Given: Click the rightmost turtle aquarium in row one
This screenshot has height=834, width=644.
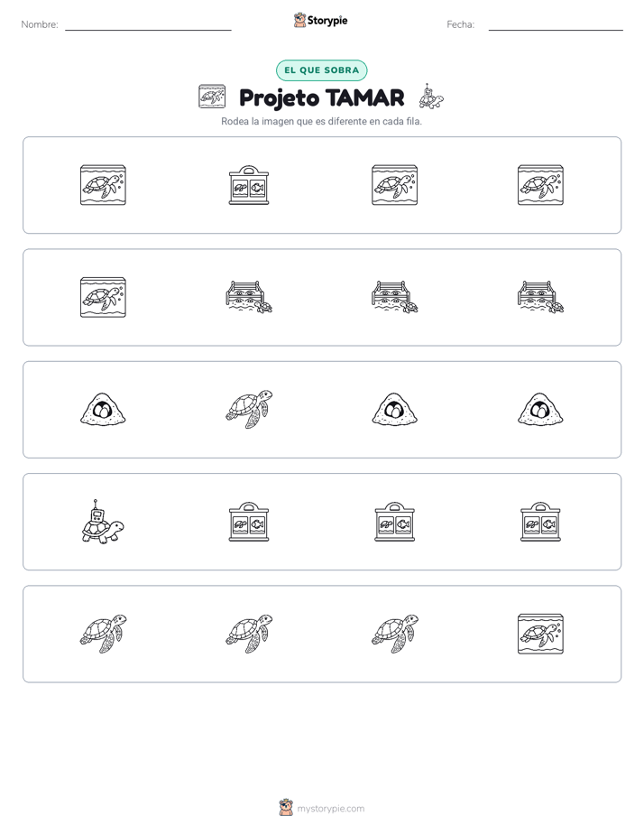Looking at the screenshot, I should pos(540,185).
